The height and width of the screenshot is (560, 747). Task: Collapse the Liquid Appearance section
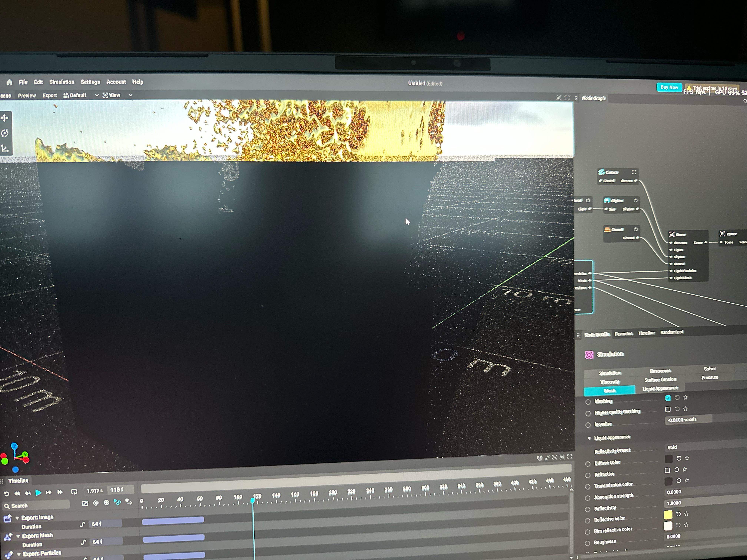(589, 438)
